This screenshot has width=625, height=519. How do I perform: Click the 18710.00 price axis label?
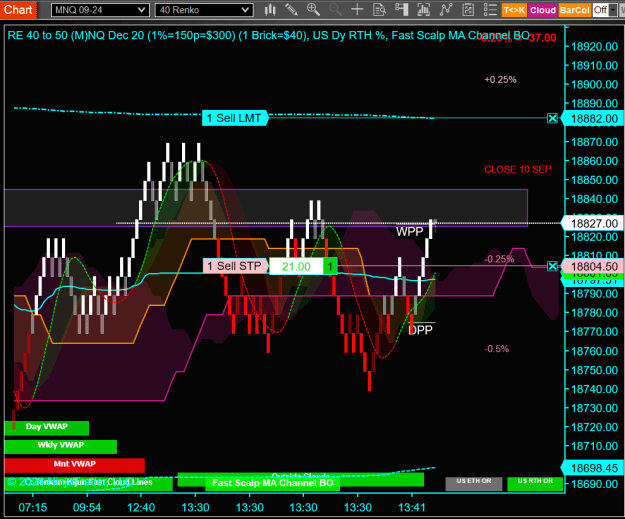tap(594, 446)
